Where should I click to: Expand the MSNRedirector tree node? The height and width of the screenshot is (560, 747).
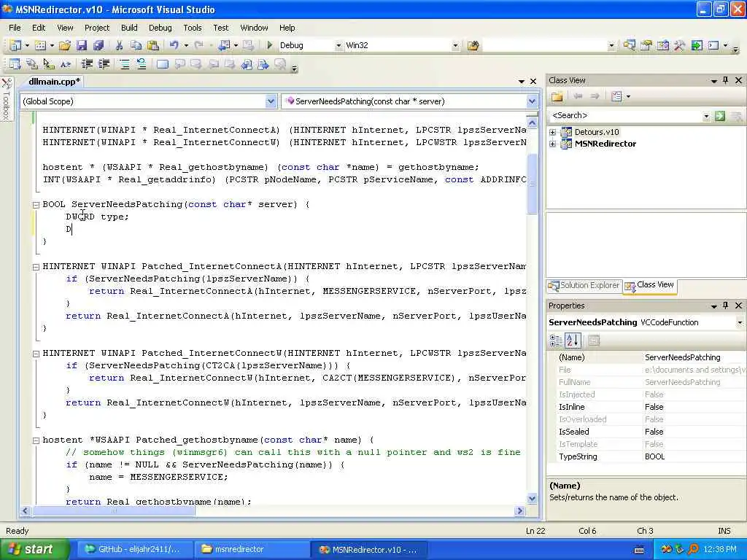(553, 144)
